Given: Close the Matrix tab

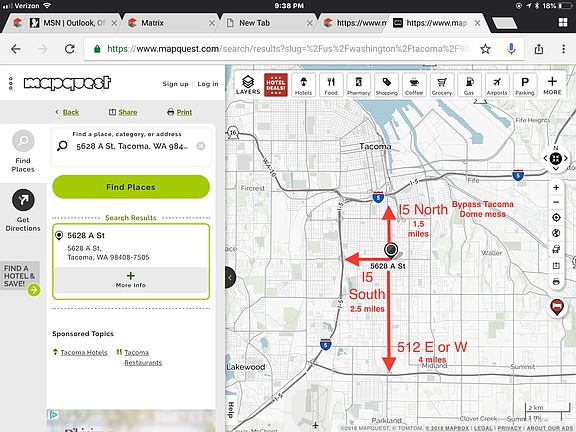Looking at the screenshot, I should (212, 23).
